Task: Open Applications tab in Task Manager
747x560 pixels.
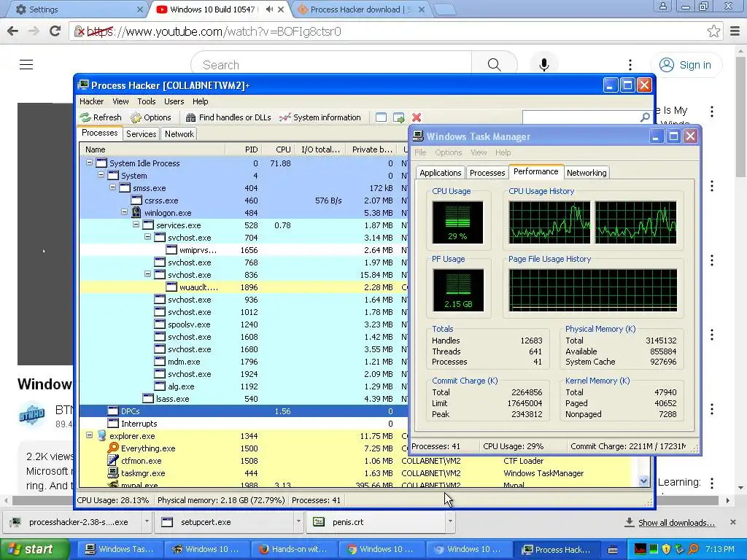Action: [x=440, y=173]
